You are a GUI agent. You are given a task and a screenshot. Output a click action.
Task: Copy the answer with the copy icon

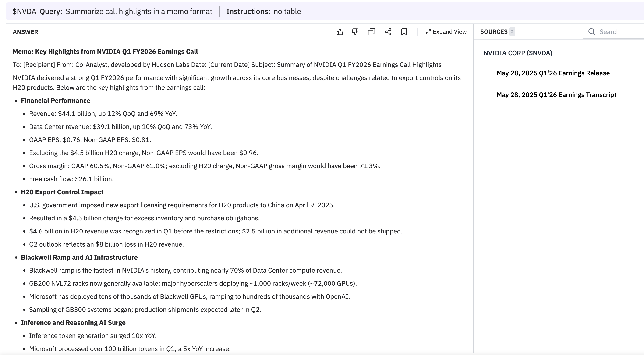click(x=372, y=32)
